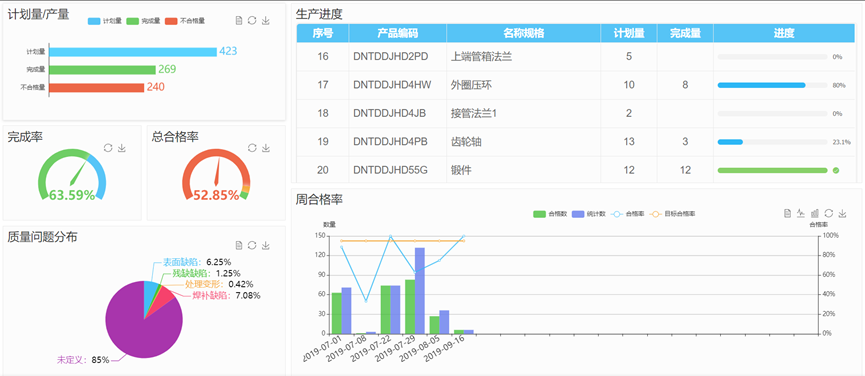Click 完成量 column header
This screenshot has width=865, height=376.
(x=685, y=33)
